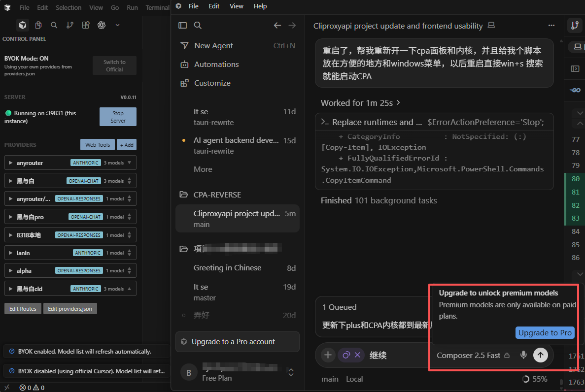The height and width of the screenshot is (392, 585).
Task: Go forward with the right arrow
Action: [292, 25]
